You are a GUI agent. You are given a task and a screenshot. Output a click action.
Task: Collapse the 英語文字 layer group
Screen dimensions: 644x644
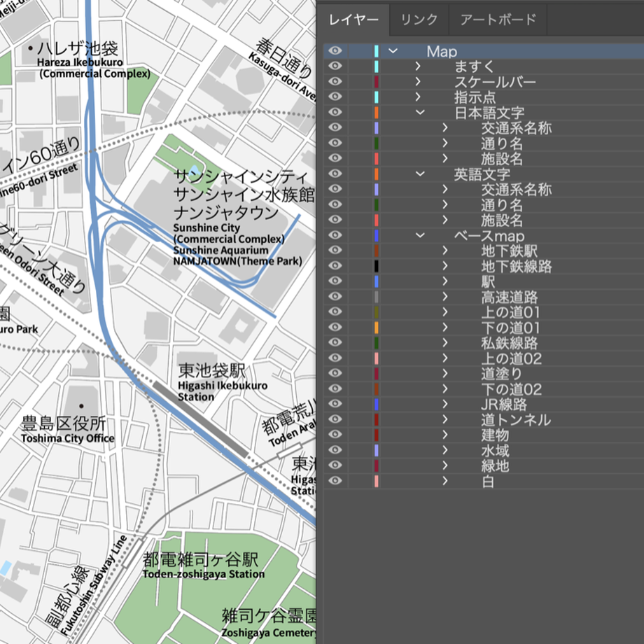pyautogui.click(x=420, y=174)
